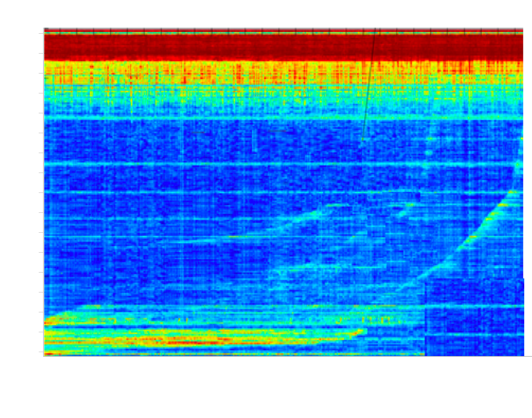This screenshot has height=418, width=532.
Task: Click the bright cyan spot on the right plot edge
Action: coord(519,164)
